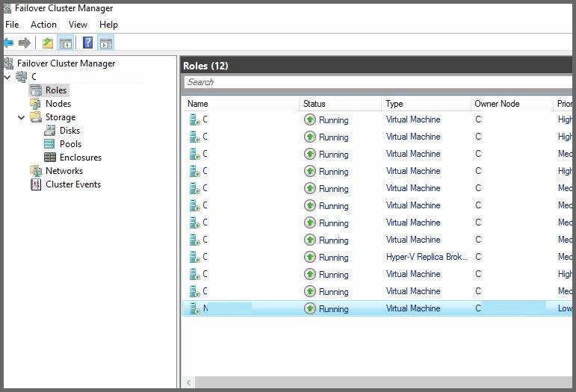
Task: Click role server icon in the Low priority highlighted row
Action: click(194, 308)
